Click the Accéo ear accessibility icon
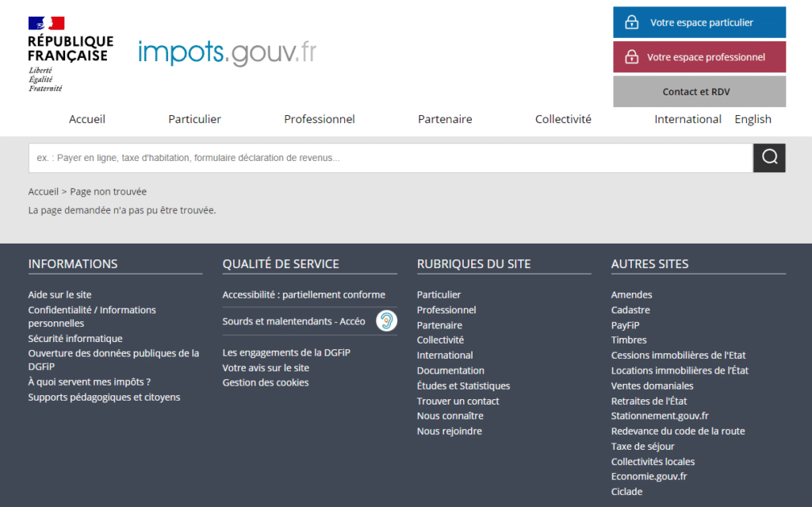Screen dimensions: 812x507 [386, 321]
